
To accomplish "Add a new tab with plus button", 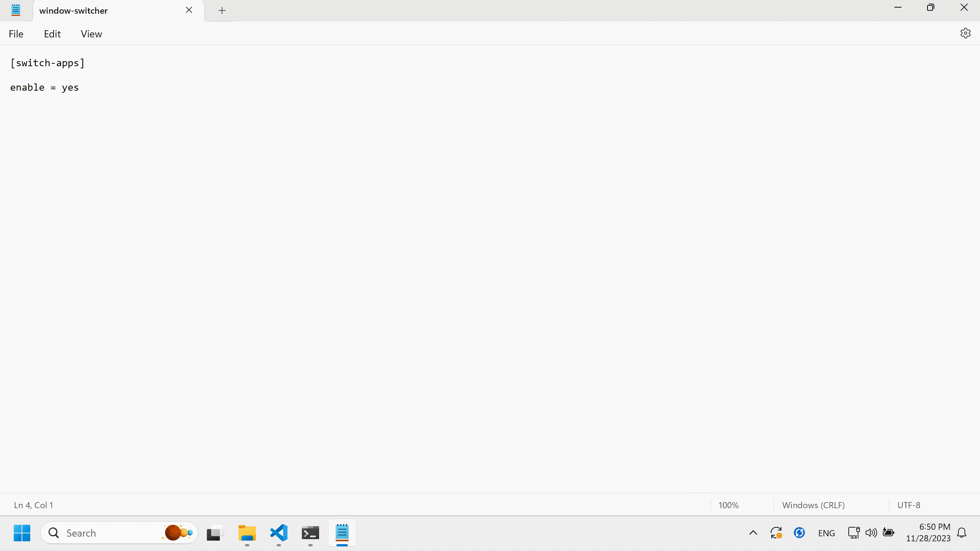I will 222,11.
